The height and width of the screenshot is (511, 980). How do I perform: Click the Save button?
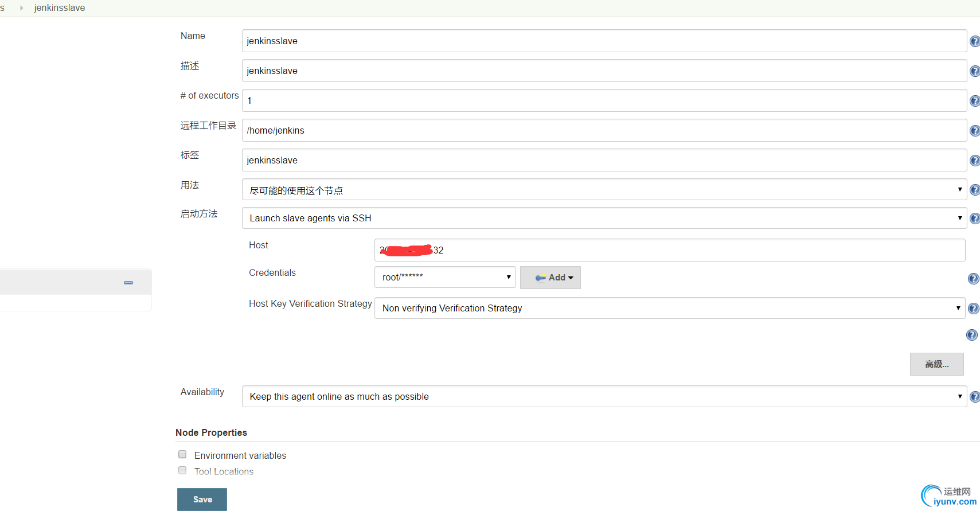[x=202, y=500]
